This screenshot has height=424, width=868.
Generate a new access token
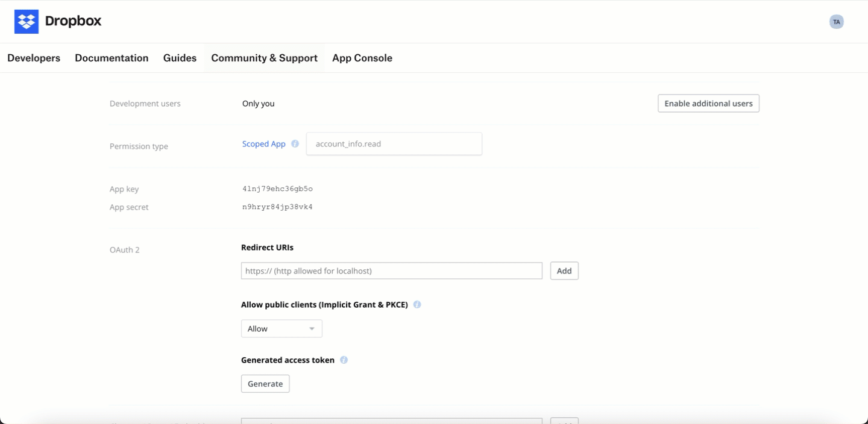click(x=265, y=384)
